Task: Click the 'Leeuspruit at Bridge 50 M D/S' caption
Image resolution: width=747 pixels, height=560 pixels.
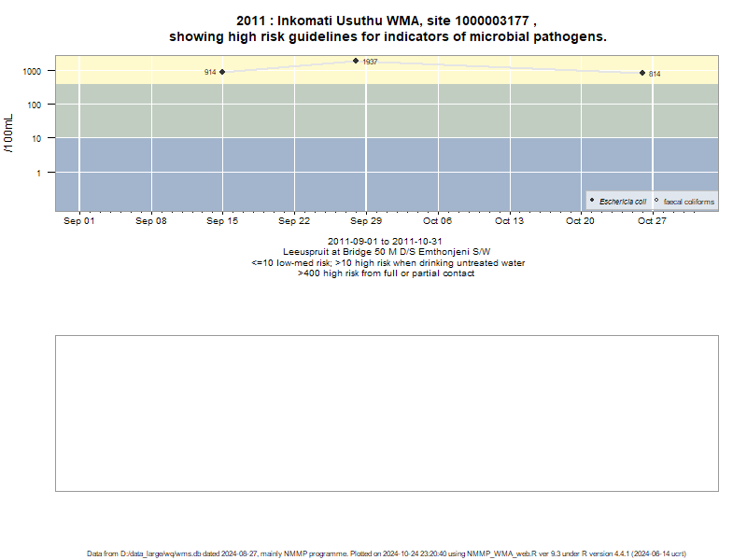Action: (x=387, y=252)
